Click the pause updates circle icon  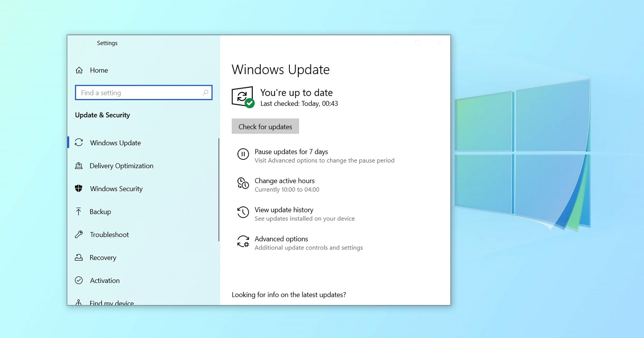[x=243, y=154]
